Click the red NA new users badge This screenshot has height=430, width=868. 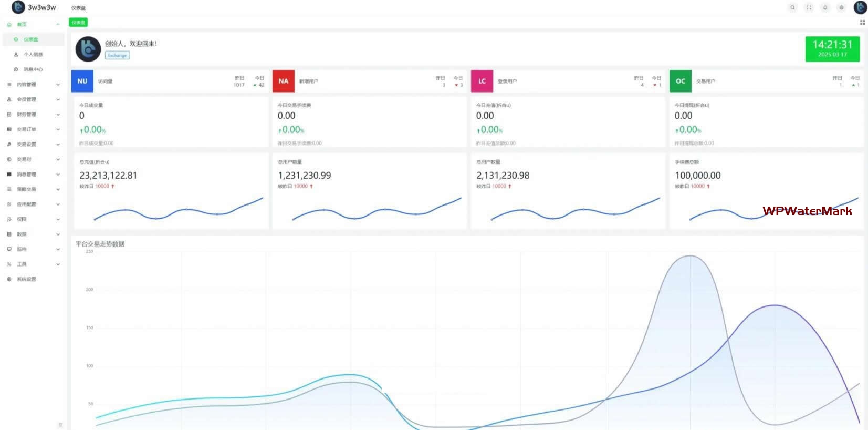(284, 81)
